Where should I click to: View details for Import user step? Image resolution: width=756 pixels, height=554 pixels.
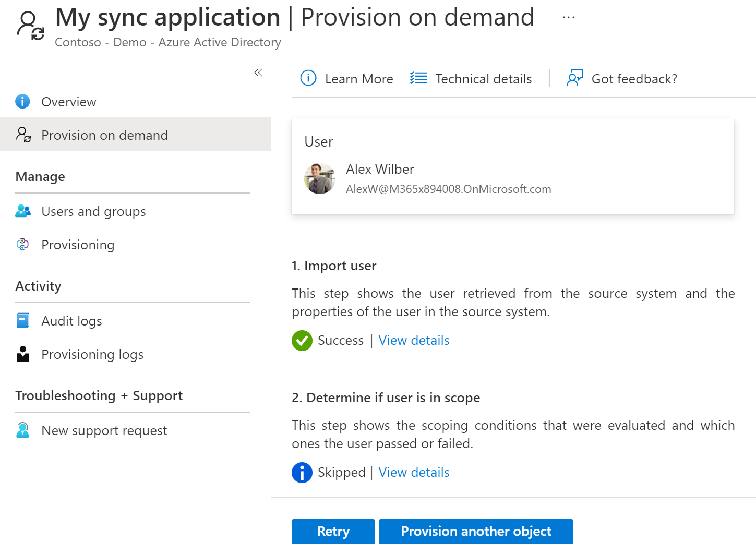click(x=414, y=340)
